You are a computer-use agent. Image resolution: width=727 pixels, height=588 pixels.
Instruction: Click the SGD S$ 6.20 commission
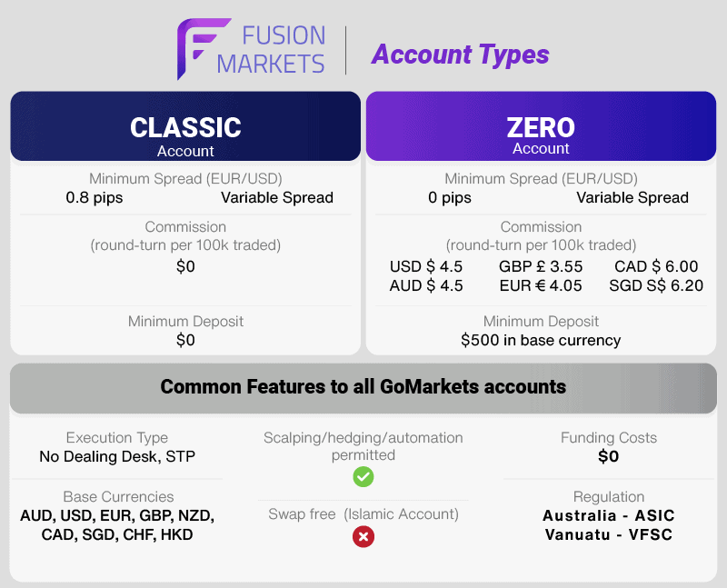click(656, 285)
